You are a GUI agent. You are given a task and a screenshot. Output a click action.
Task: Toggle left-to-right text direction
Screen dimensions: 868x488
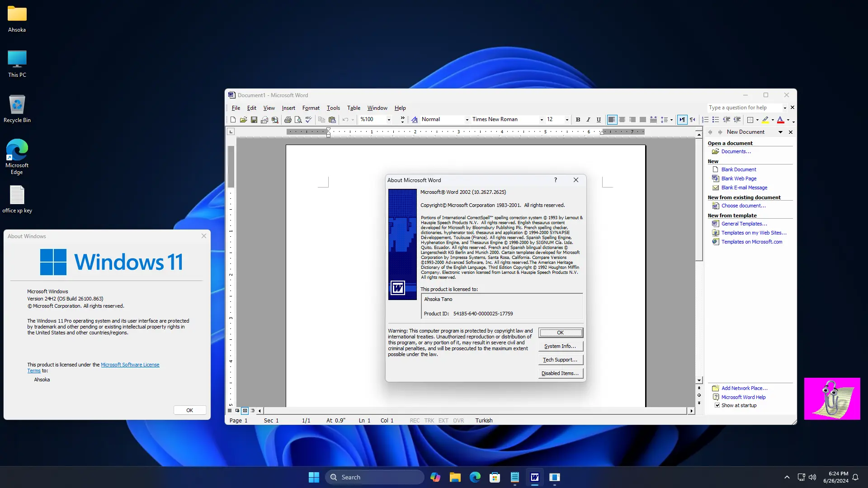682,120
